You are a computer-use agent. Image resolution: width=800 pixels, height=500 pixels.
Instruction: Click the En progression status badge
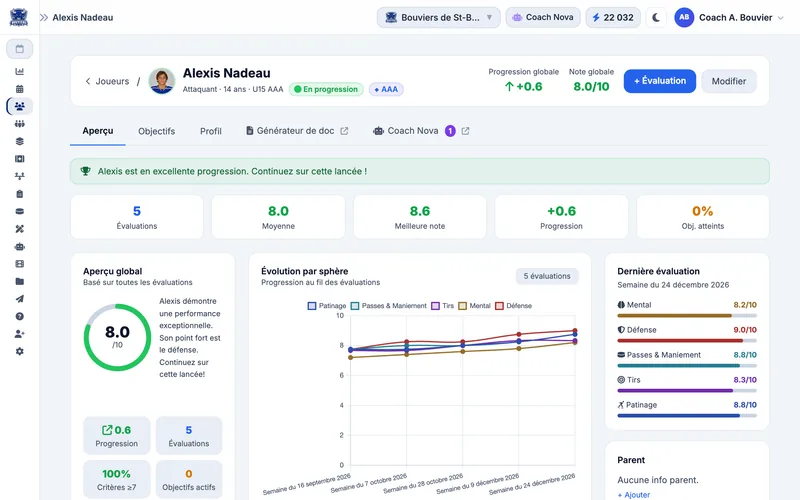coord(326,89)
